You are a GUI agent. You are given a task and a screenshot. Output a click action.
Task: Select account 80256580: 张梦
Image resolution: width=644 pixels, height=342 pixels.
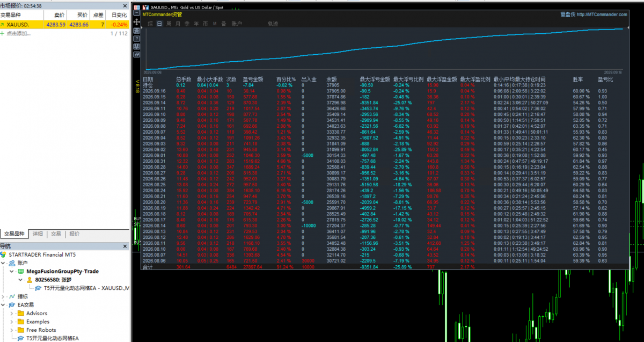[x=53, y=280]
